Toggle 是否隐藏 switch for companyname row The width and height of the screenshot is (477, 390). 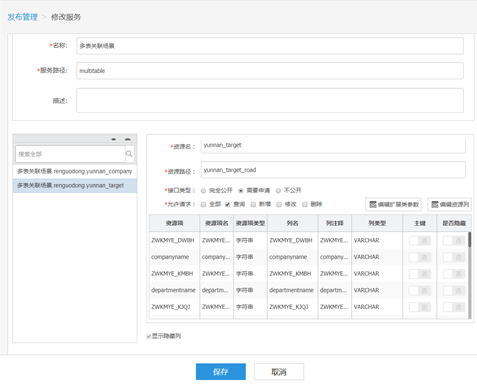pyautogui.click(x=454, y=257)
